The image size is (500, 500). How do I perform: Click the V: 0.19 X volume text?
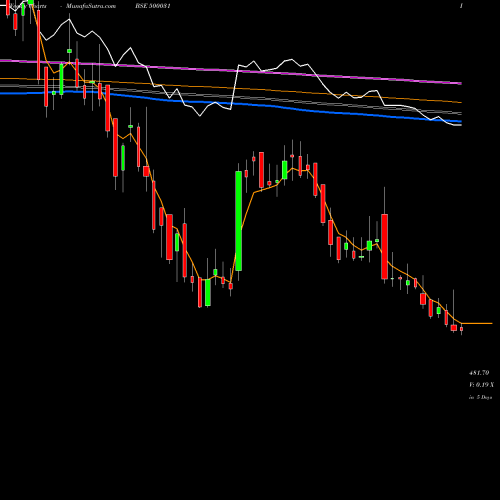coord(481,385)
